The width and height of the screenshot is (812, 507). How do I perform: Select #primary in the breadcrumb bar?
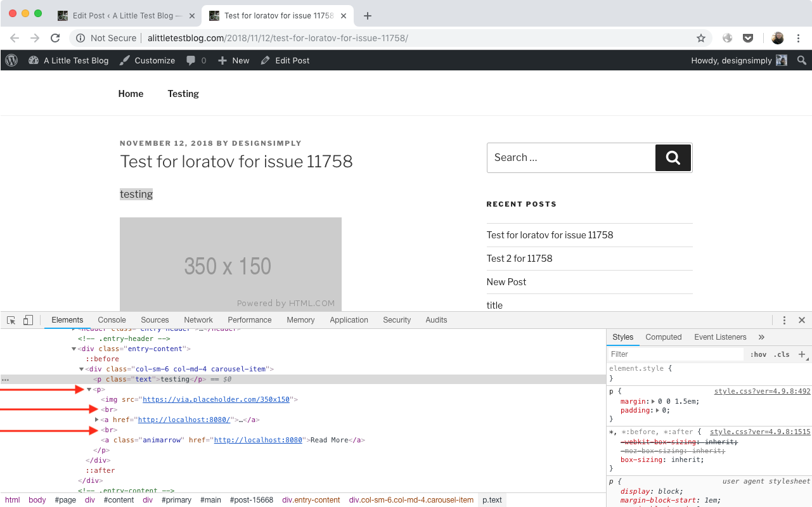pos(176,500)
